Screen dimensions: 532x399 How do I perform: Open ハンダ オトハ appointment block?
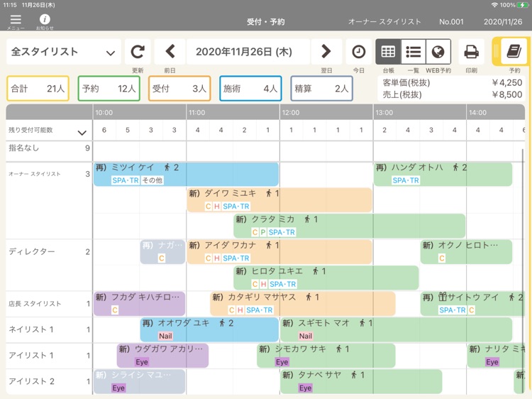coord(443,174)
